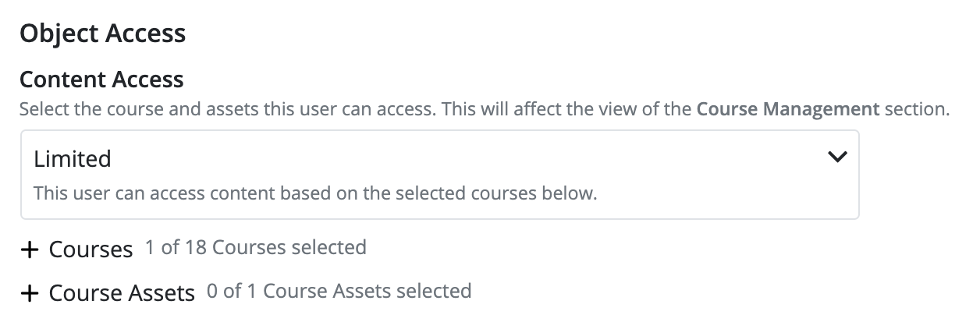Click the '1 of 18 Courses selected' text
Image resolution: width=980 pixels, height=329 pixels.
point(255,248)
